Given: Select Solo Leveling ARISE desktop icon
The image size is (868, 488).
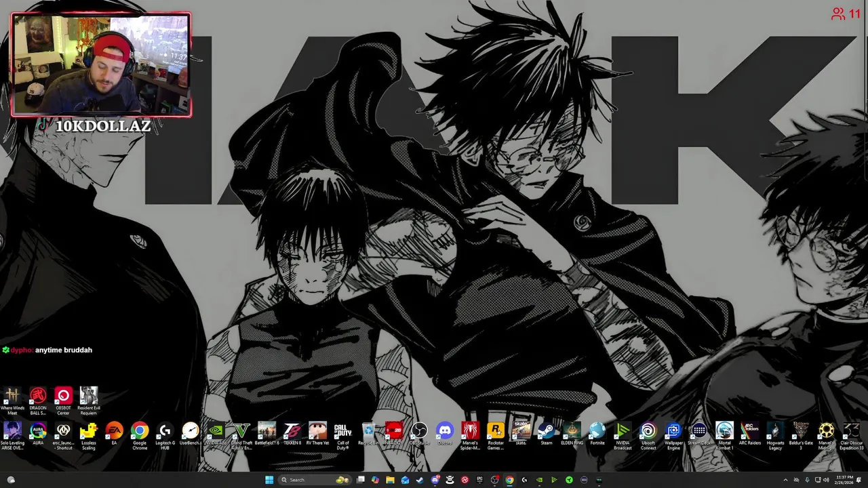Looking at the screenshot, I should pyautogui.click(x=12, y=436).
